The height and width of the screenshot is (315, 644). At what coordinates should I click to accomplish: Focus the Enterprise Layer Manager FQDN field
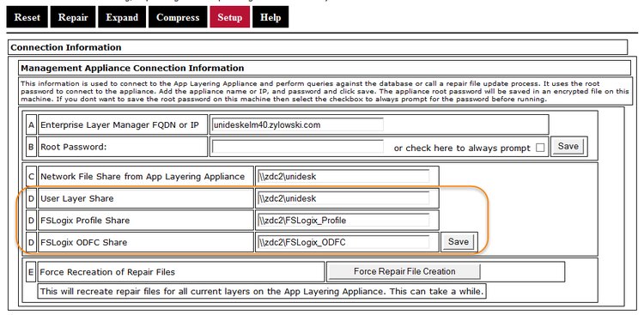point(298,124)
